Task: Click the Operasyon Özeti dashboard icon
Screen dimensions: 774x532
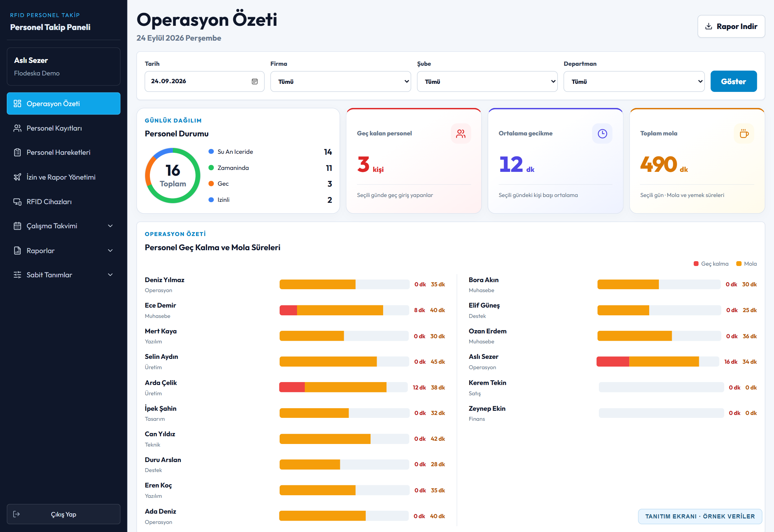Action: [17, 103]
